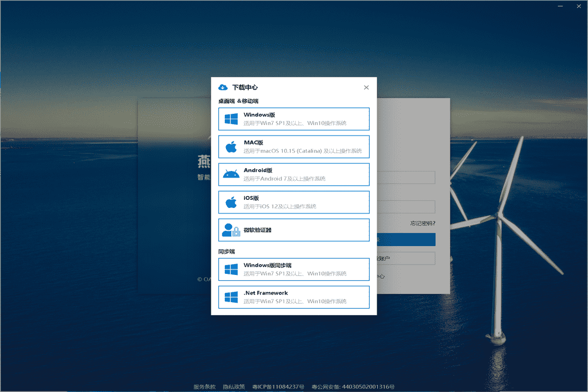Viewport: 588px width, 392px height.
Task: Click the lower login input field above 忘记密码
Action: pyautogui.click(x=406, y=207)
